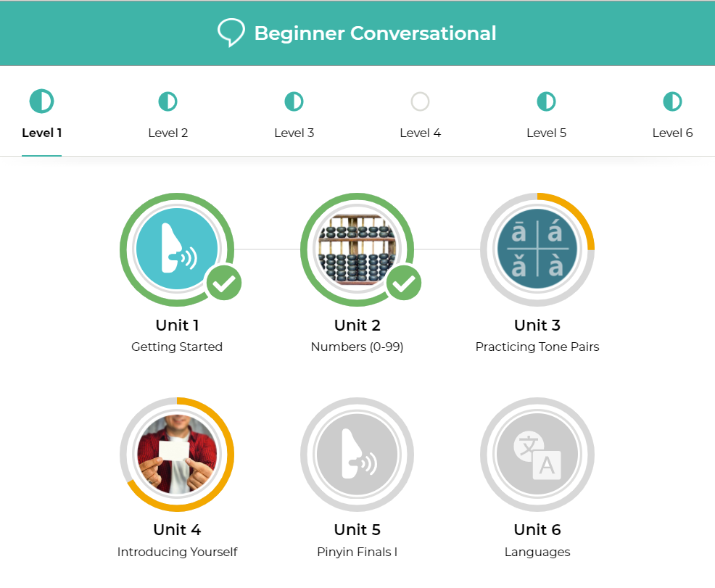Open Unit 4 name card photo
Viewport: 715px width, 588px height.
point(177,454)
